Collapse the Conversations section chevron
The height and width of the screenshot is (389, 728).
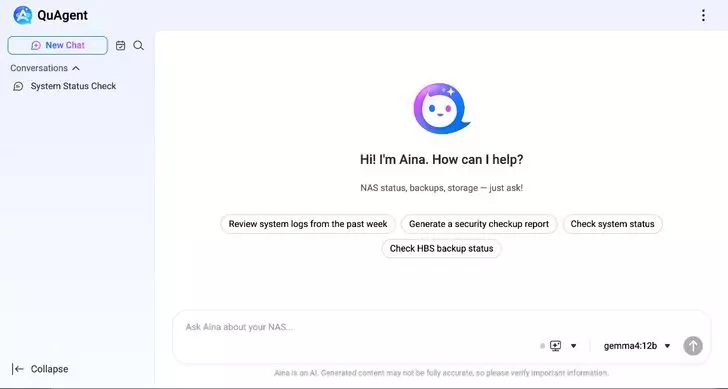[76, 68]
